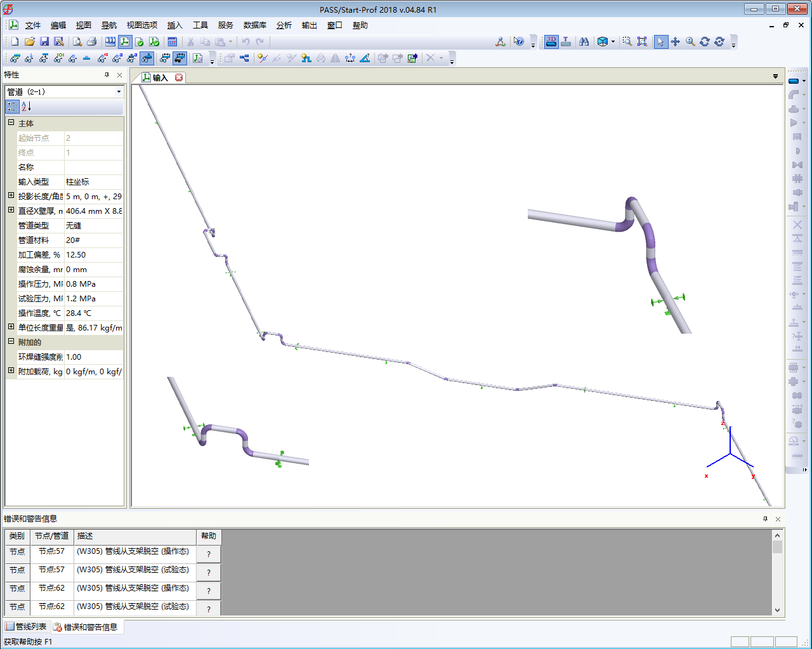Open the document tabs list dropdown arrow
This screenshot has width=812, height=649.
775,77
